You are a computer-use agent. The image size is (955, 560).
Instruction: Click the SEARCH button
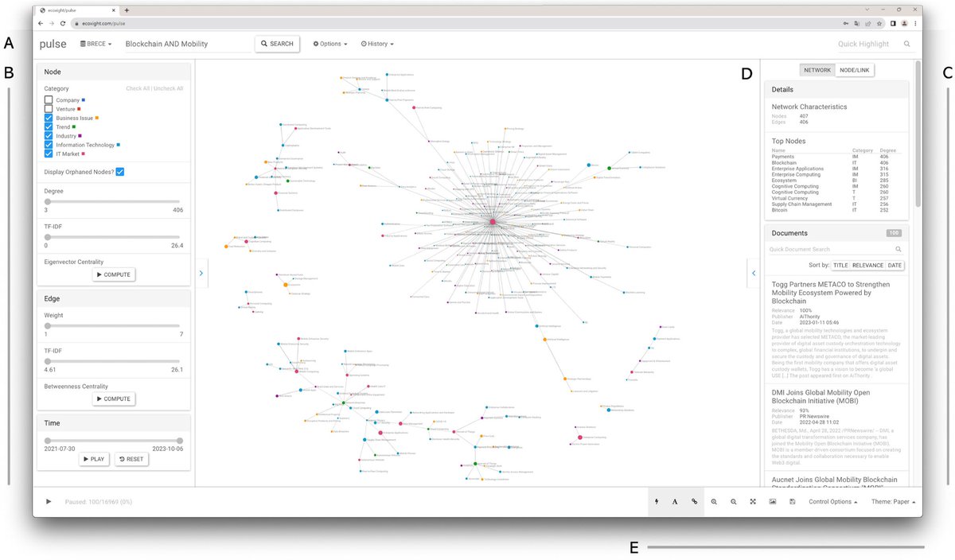point(277,44)
